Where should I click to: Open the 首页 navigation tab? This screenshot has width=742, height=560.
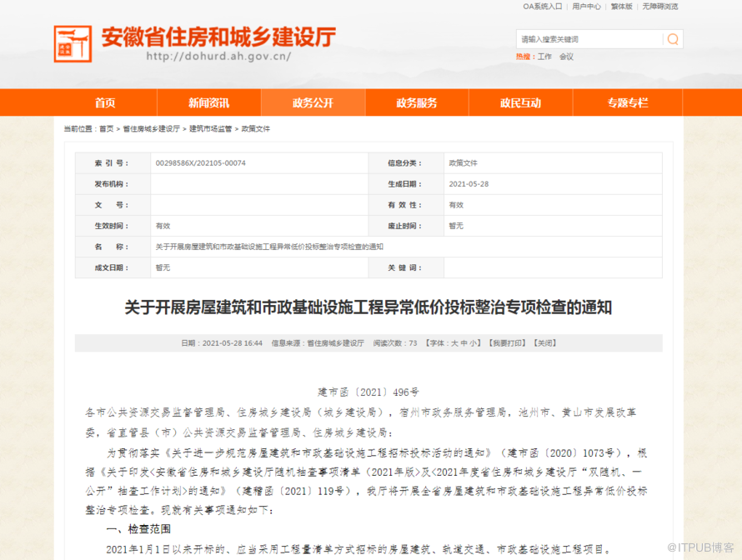105,102
